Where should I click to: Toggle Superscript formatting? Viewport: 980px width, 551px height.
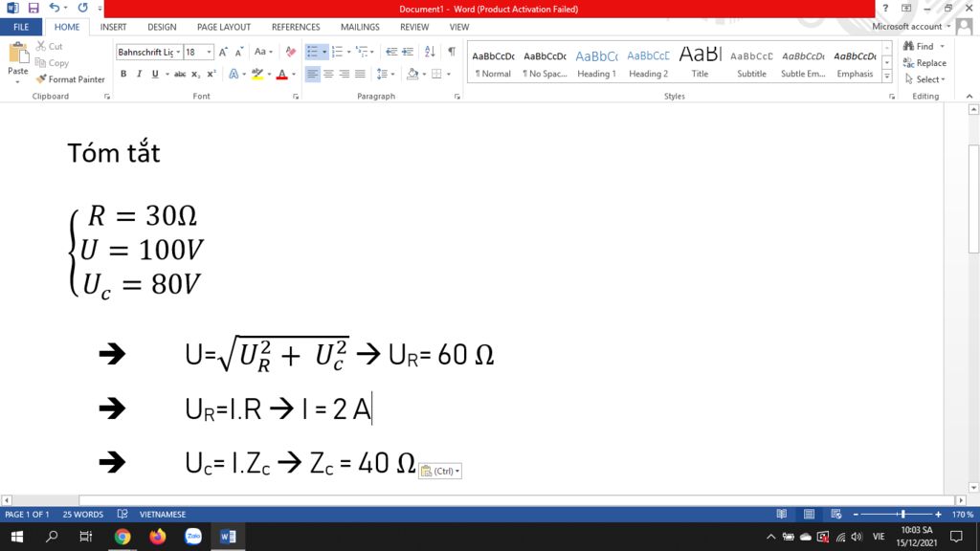(x=212, y=74)
